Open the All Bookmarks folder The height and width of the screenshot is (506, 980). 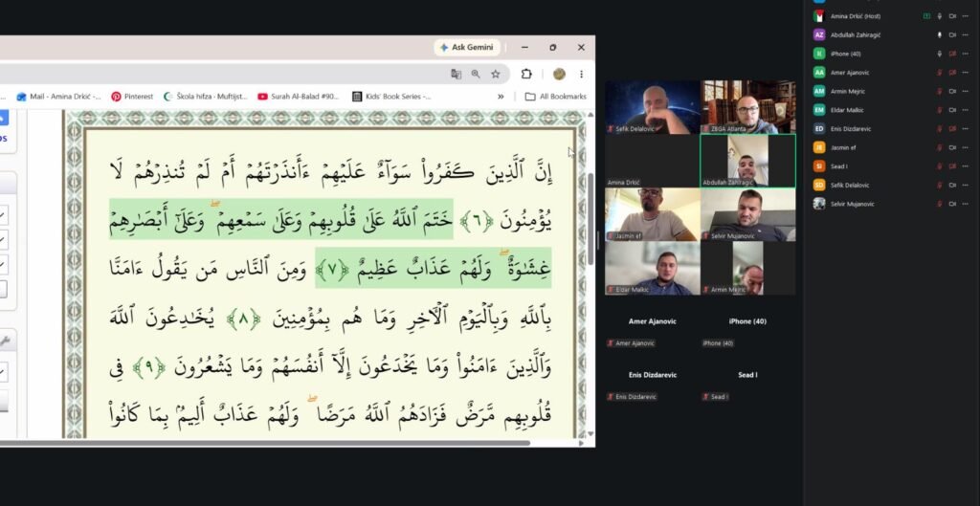click(556, 97)
